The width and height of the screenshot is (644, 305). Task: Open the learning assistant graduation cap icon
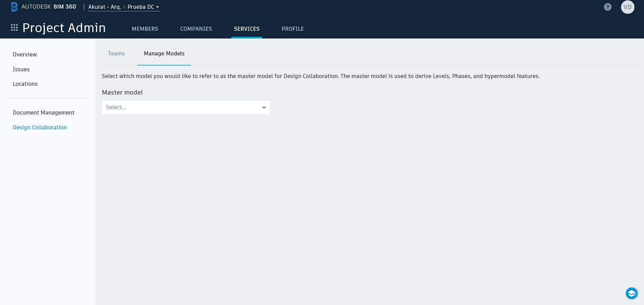631,293
